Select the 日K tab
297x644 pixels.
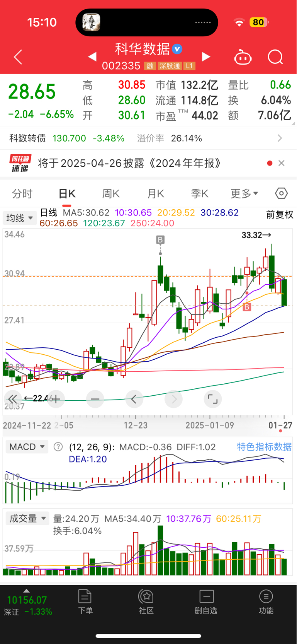click(x=67, y=194)
